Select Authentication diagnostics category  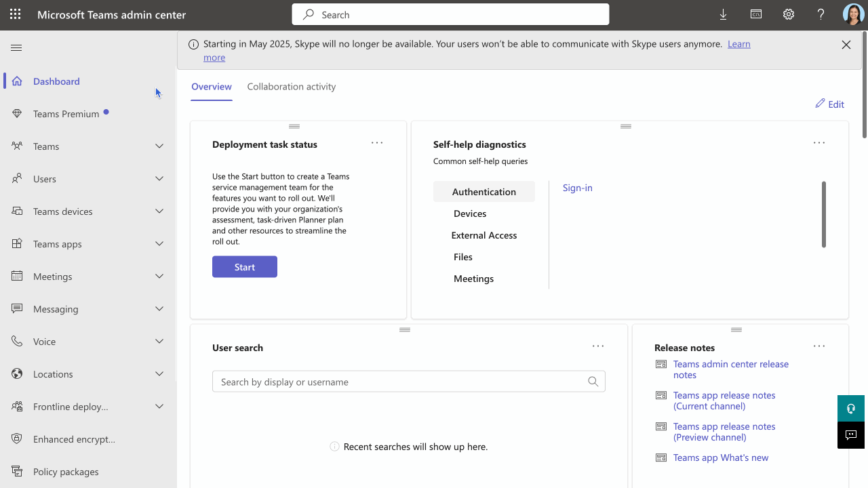484,192
